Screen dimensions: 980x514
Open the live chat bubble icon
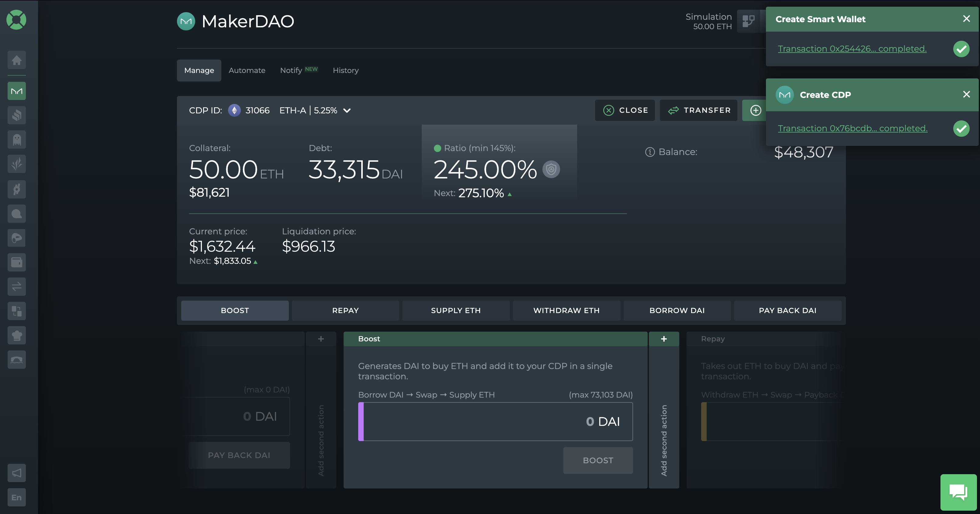(x=958, y=492)
